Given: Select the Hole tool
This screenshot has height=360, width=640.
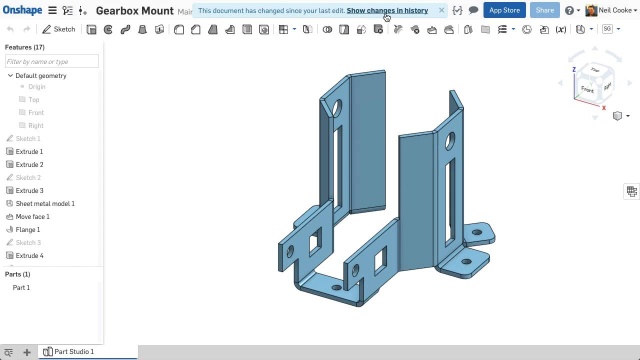Looking at the screenshot, I should click(x=264, y=29).
